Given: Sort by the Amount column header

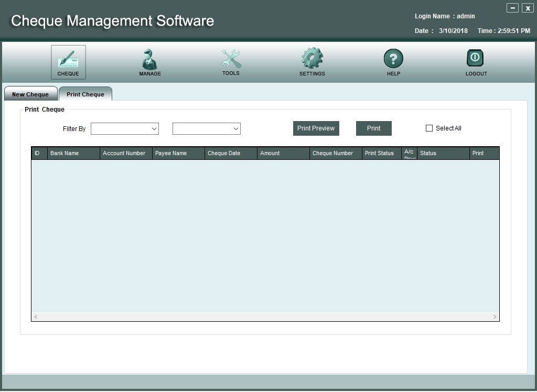Looking at the screenshot, I should pyautogui.click(x=283, y=153).
